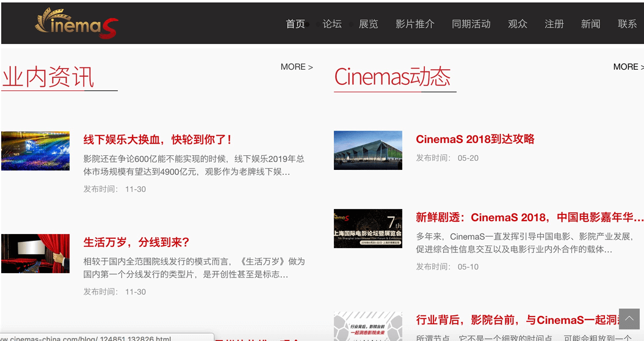Select 展览 in the navigation bar

(369, 24)
